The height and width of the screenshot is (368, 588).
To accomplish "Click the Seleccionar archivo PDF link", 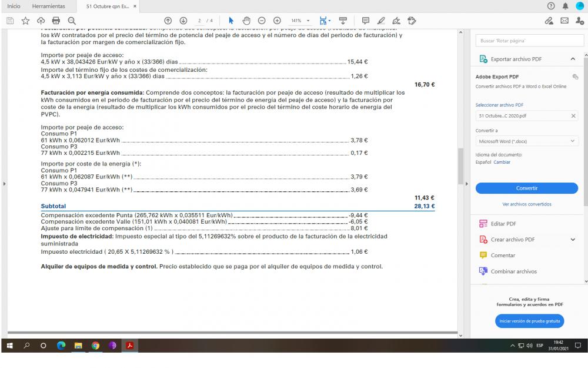I will 499,105.
